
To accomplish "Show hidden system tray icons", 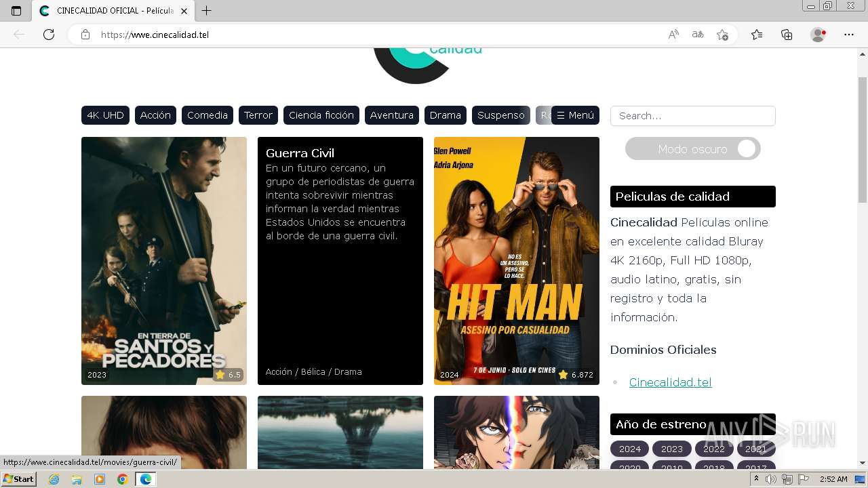I will tap(756, 479).
